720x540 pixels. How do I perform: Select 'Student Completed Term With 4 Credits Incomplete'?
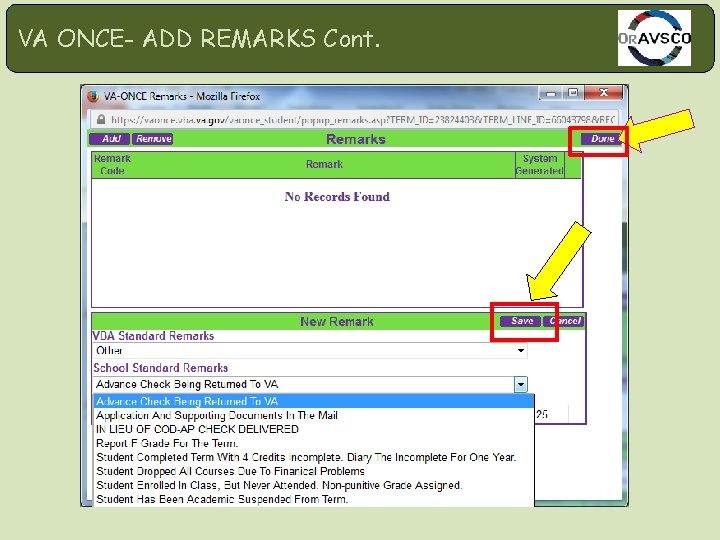pos(314,457)
